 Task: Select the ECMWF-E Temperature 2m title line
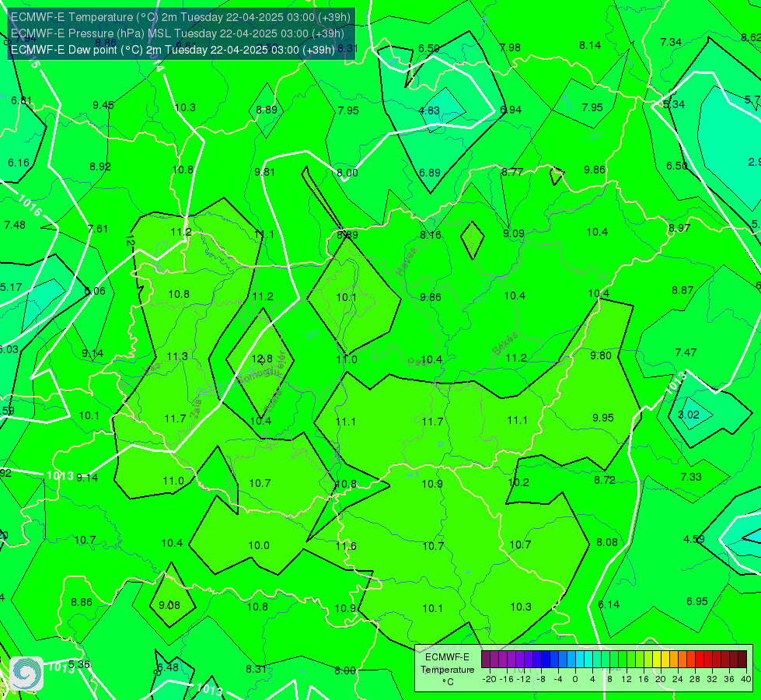click(x=180, y=17)
